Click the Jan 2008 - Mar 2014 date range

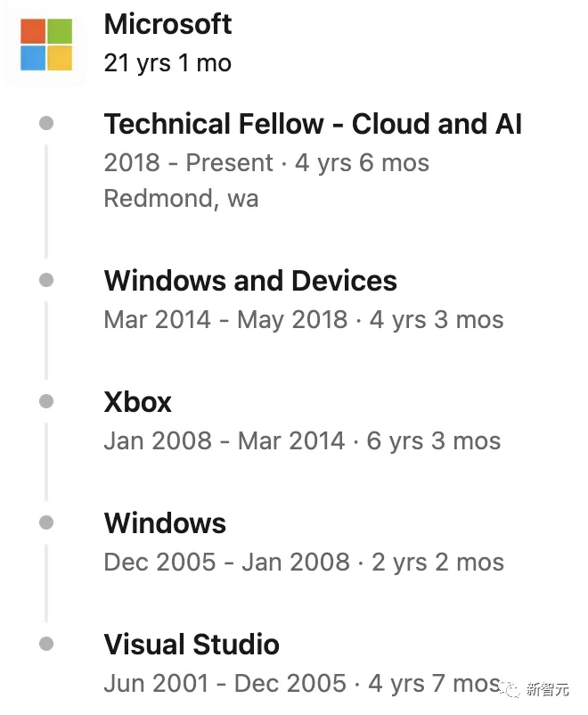225,441
